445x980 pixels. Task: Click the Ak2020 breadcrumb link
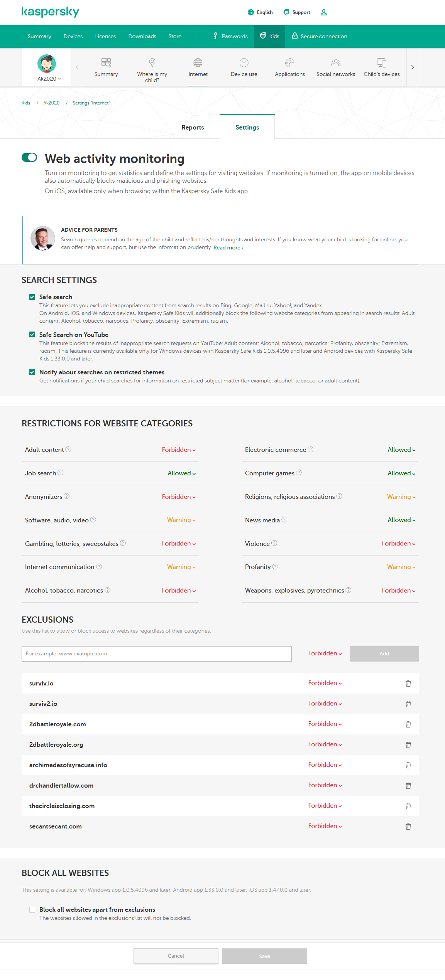pos(51,103)
